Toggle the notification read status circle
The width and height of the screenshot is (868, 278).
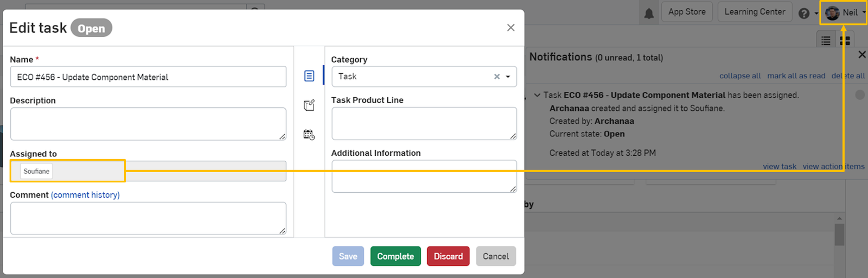point(860,95)
